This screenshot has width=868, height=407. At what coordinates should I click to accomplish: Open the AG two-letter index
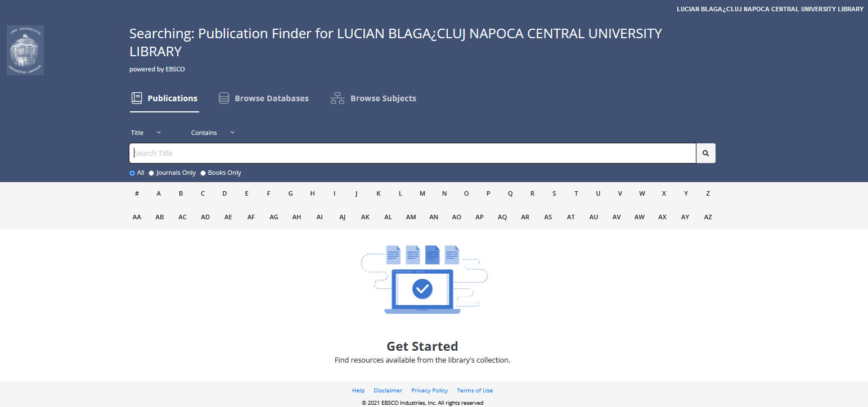[x=274, y=217]
